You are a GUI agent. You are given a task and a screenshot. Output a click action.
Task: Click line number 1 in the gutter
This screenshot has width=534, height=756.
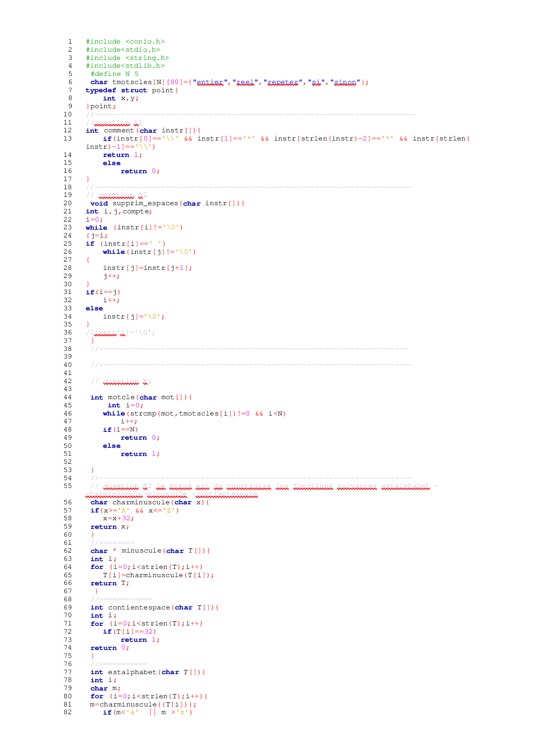click(70, 42)
